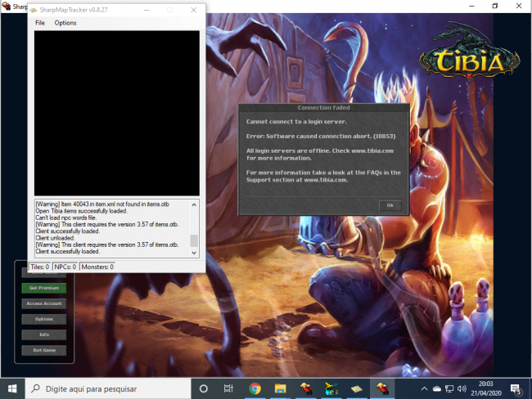Click Ok in the Connection failed dialog
This screenshot has width=532, height=399.
(x=390, y=205)
